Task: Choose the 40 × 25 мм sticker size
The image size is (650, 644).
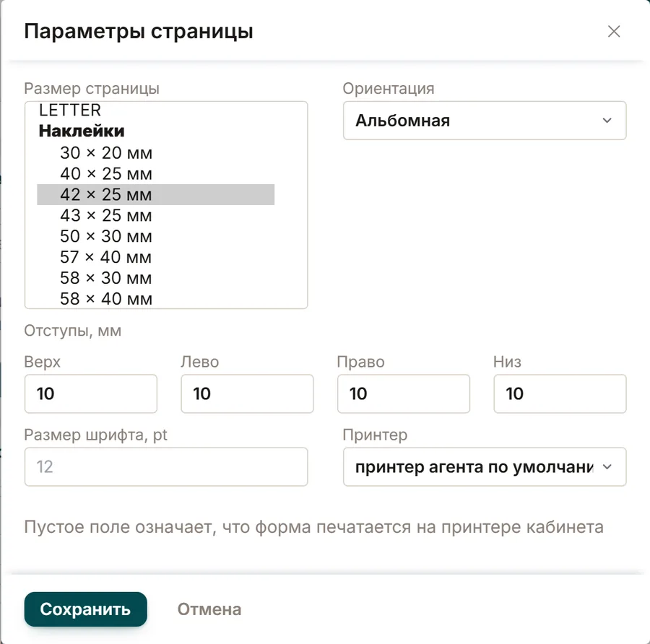Action: click(155, 174)
